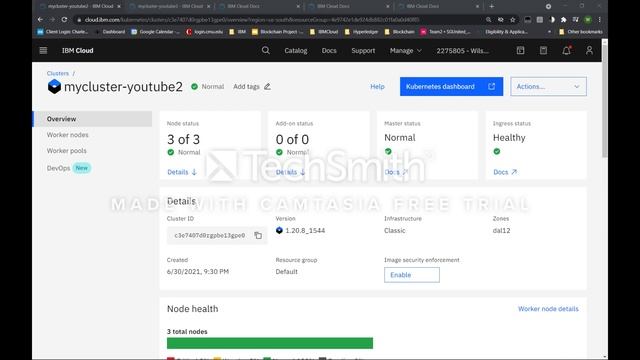Open Docs link under Ingress status

505,172
